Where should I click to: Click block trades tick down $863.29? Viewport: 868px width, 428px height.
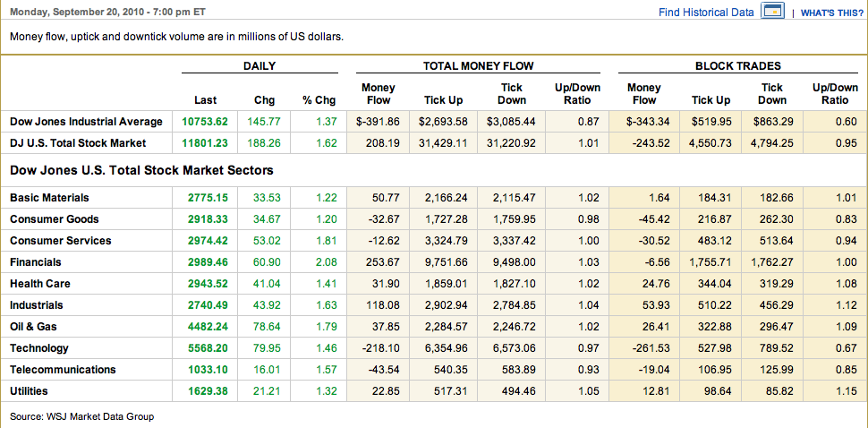773,121
